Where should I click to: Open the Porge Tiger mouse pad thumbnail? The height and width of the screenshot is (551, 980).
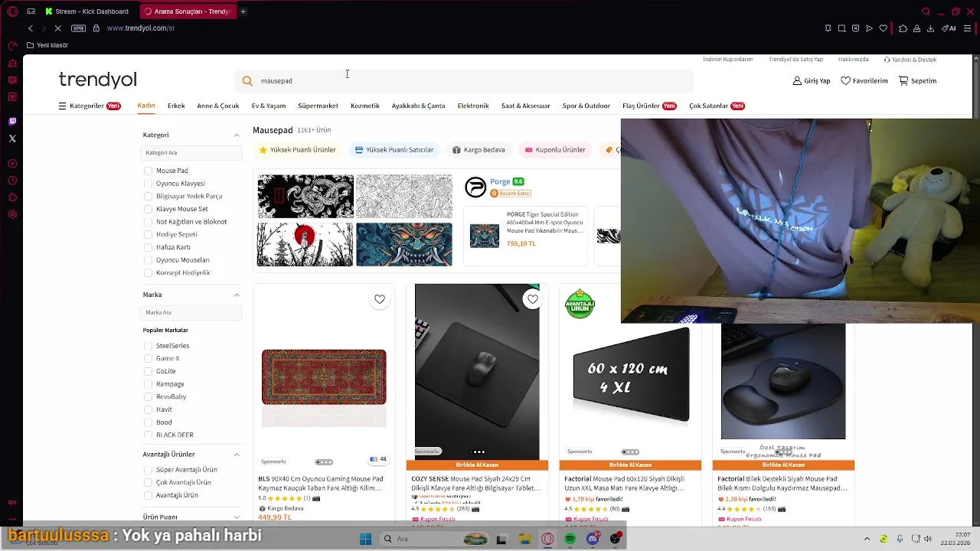click(485, 236)
